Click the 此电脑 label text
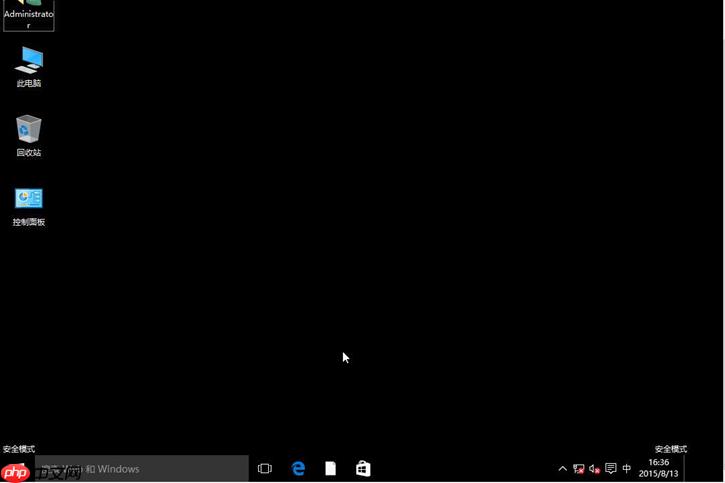 coord(29,84)
